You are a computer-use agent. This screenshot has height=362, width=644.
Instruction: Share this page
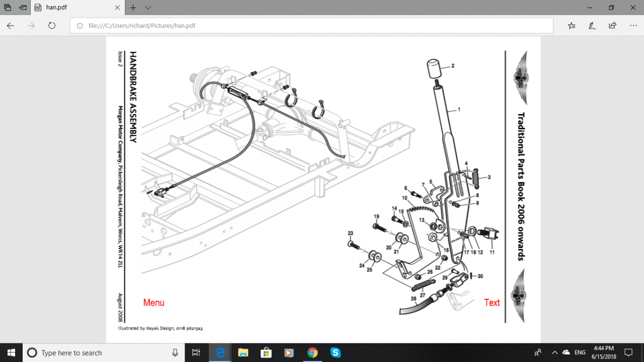click(x=612, y=26)
